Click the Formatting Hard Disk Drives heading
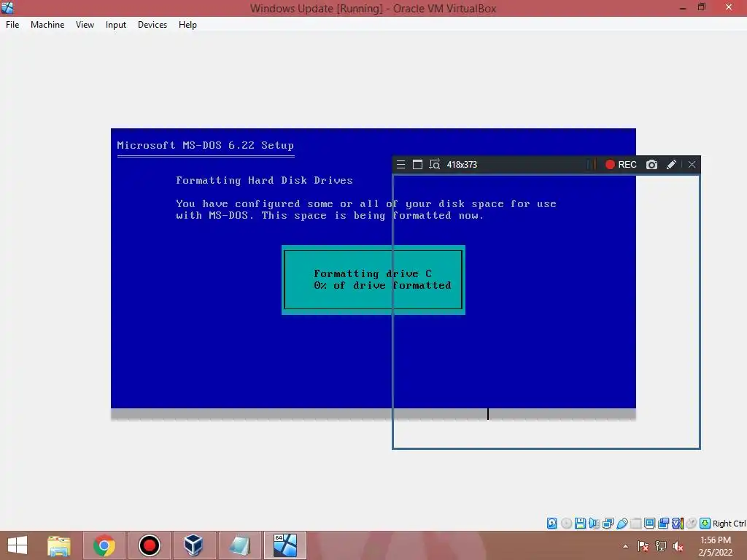The width and height of the screenshot is (747, 560). click(264, 181)
